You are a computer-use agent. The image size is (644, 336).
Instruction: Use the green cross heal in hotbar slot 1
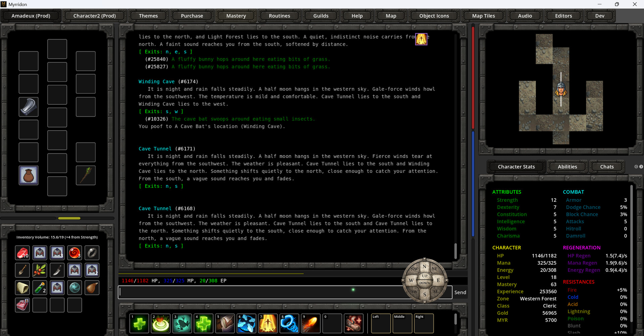(x=139, y=323)
